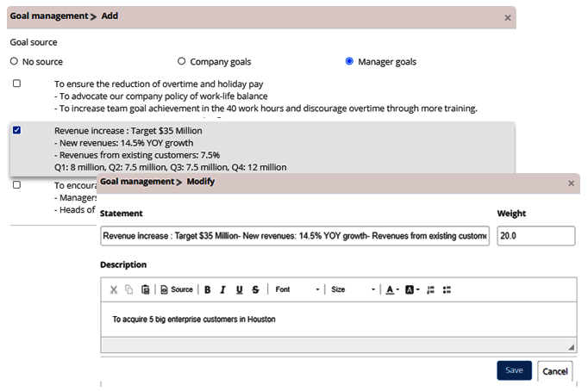This screenshot has height=391, width=588.
Task: Click the 'Q1: 8 million, Q2: 7.5 million' line
Action: pyautogui.click(x=170, y=167)
